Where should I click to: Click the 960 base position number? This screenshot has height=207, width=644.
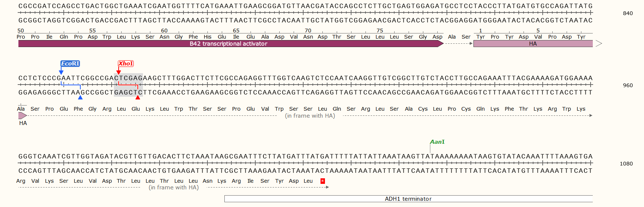click(x=628, y=85)
